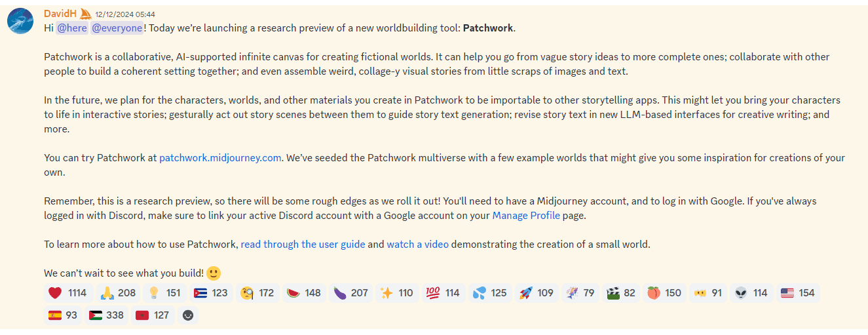Click the peach reaction with 150

[665, 293]
